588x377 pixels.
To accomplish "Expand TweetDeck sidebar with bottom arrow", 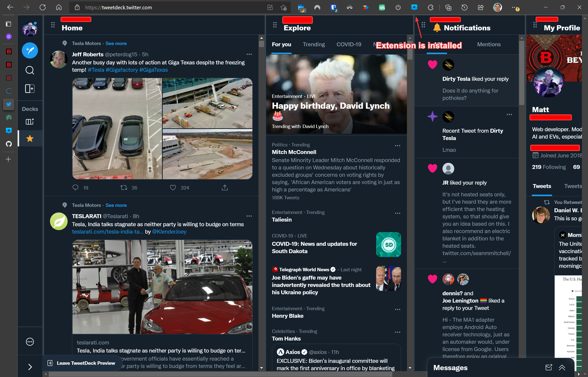I will [30, 367].
